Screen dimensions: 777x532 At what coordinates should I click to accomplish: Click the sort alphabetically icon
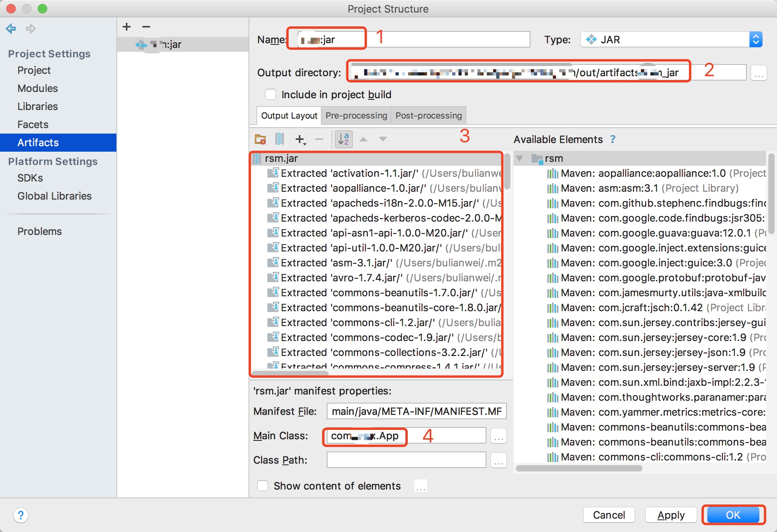click(x=344, y=139)
